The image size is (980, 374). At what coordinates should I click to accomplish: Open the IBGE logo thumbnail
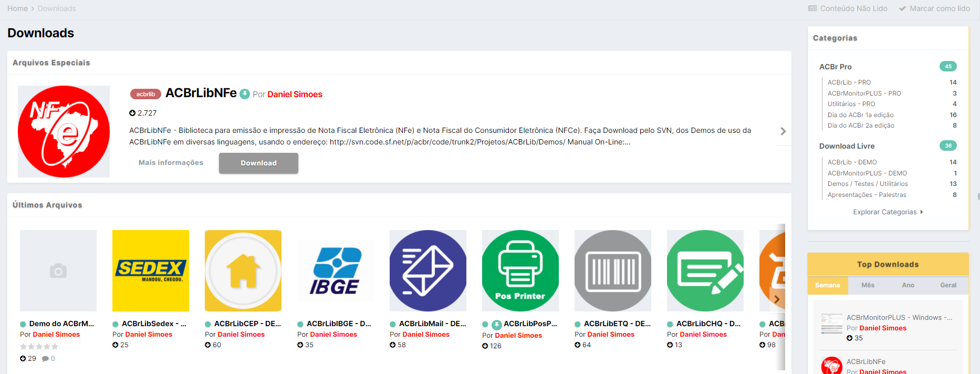336,271
